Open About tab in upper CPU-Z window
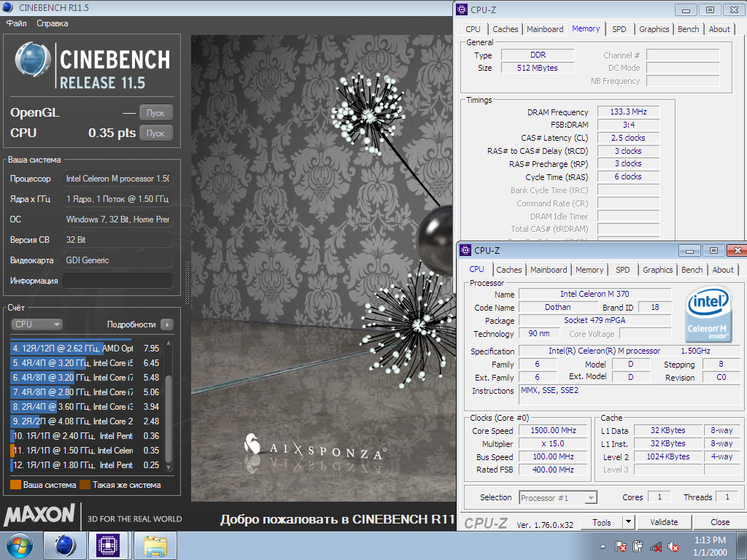Image resolution: width=747 pixels, height=560 pixels. click(719, 29)
